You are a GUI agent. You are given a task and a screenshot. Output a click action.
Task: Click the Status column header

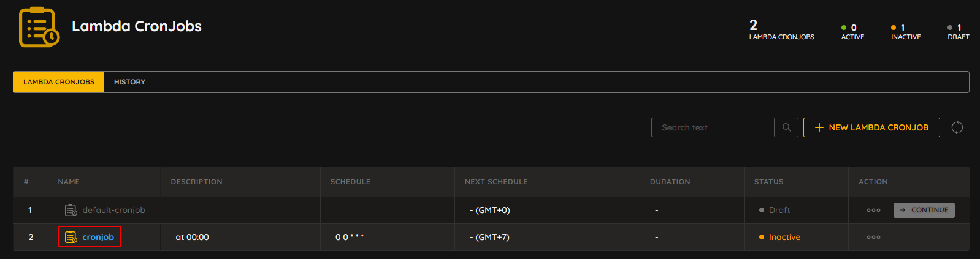768,182
